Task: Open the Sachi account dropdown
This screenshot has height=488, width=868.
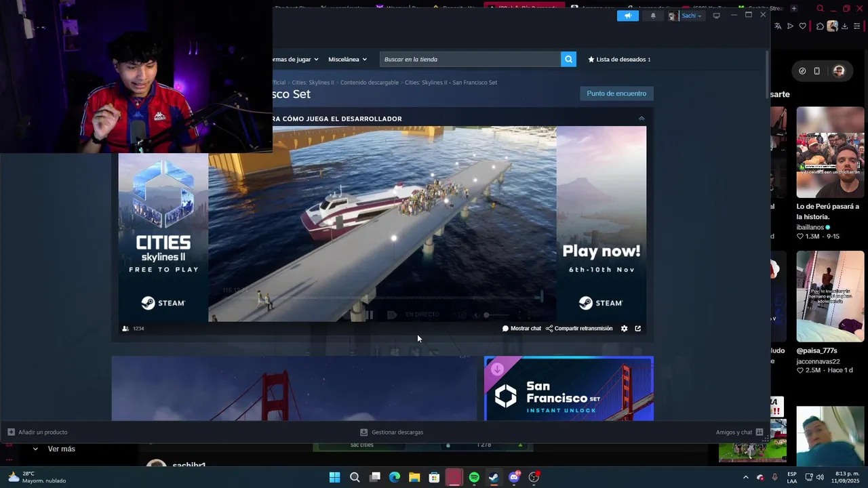Action: pos(686,16)
